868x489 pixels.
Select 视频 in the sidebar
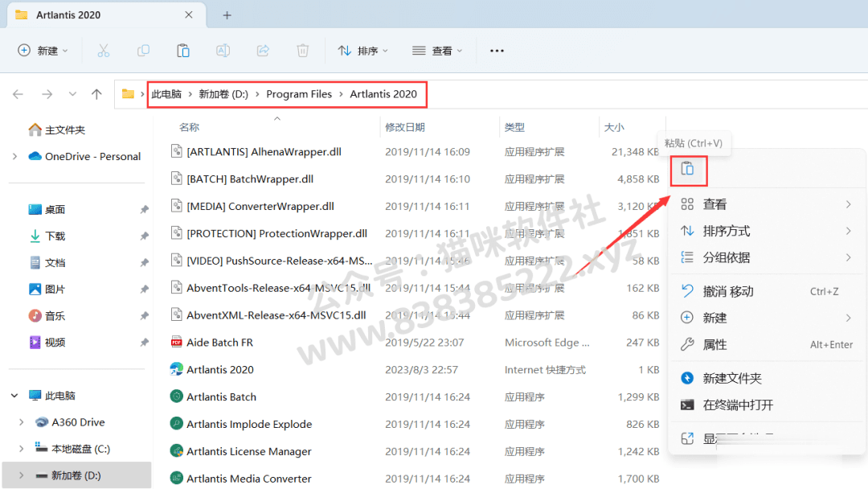(55, 343)
